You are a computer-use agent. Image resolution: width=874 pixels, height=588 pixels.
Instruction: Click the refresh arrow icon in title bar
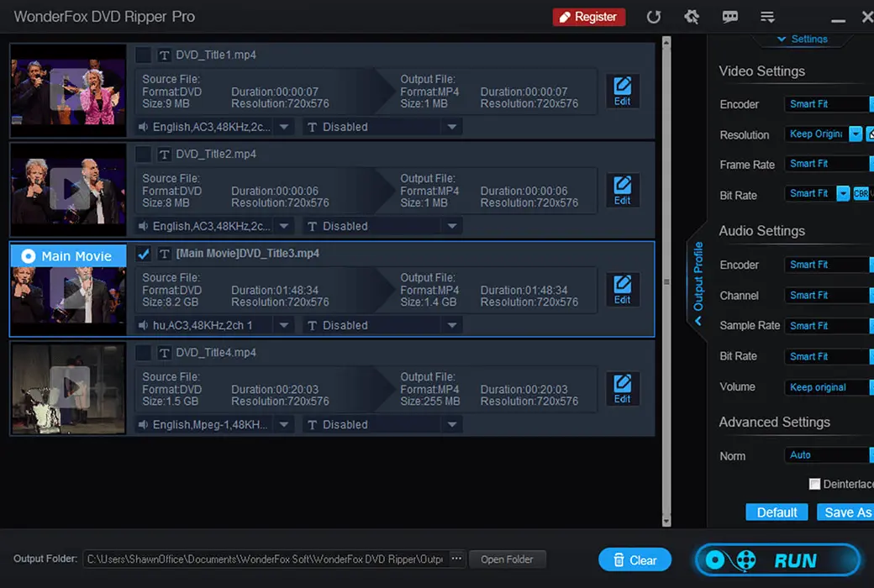click(654, 17)
